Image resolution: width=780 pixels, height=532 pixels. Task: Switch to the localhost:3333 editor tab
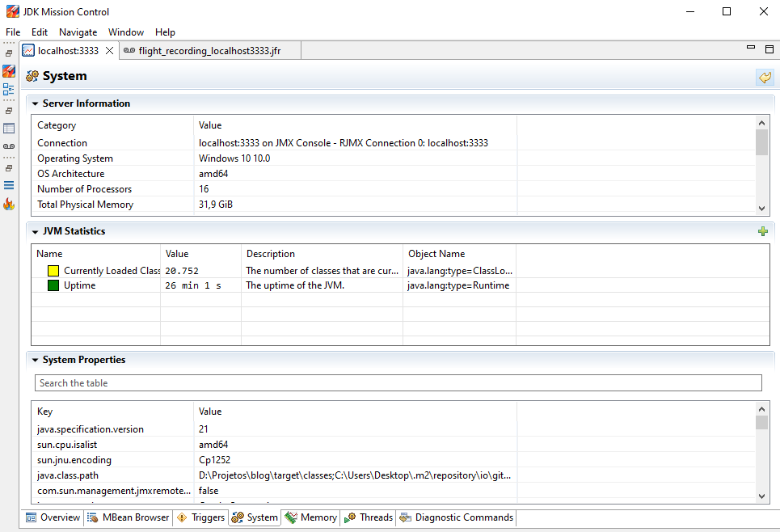pos(68,51)
